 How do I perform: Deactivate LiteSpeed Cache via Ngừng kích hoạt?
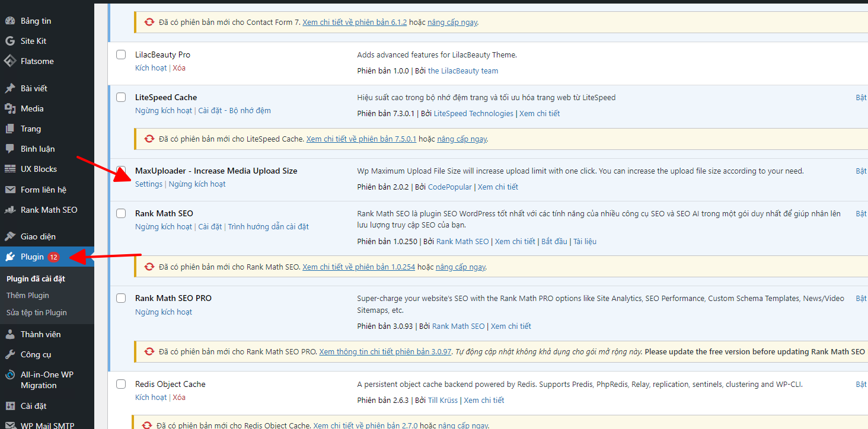click(x=164, y=110)
